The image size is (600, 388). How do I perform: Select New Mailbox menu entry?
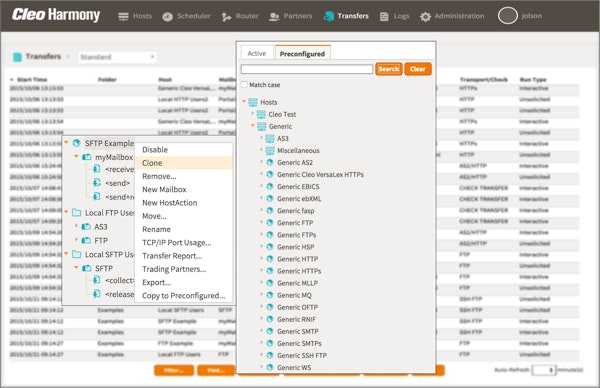[x=184, y=189]
